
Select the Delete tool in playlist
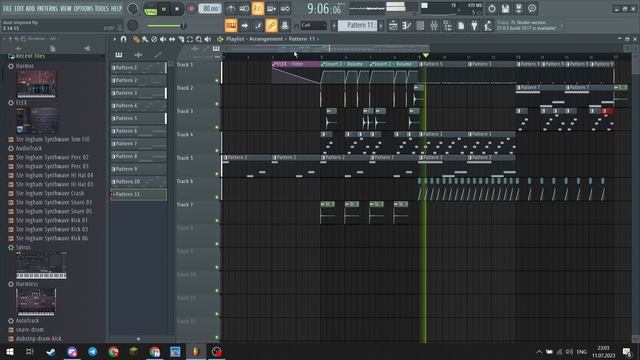pyautogui.click(x=154, y=39)
